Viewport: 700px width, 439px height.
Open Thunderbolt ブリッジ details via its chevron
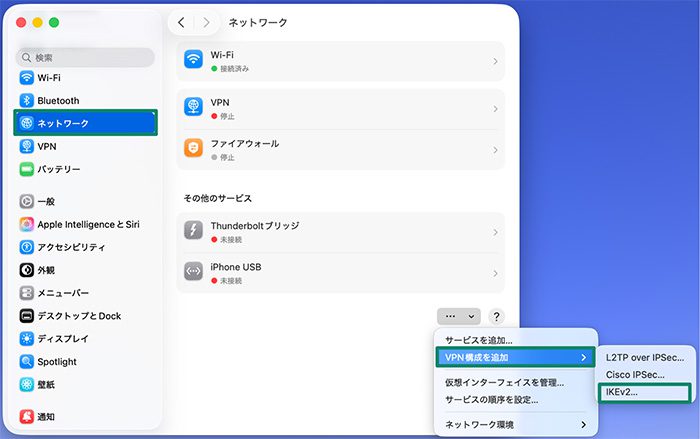(495, 232)
